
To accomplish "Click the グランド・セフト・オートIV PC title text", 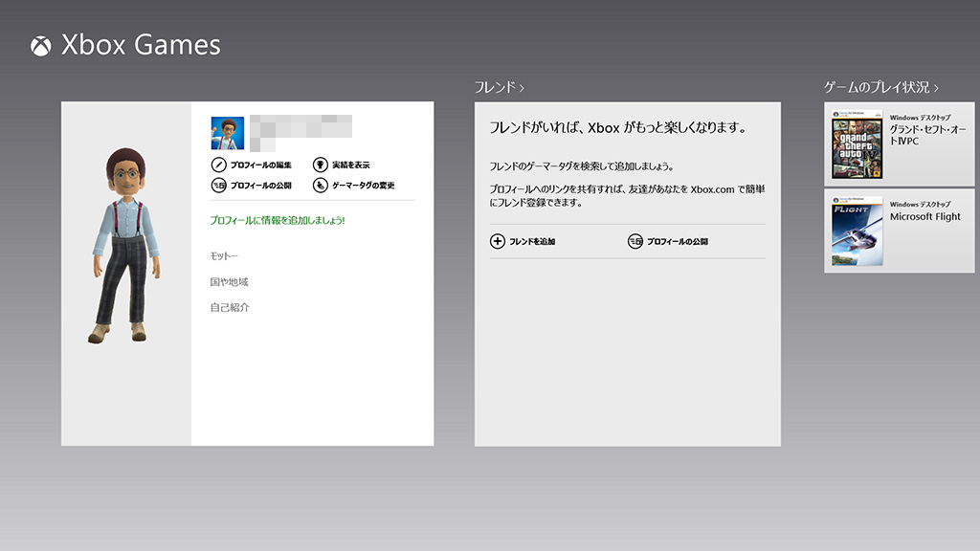I will (x=928, y=135).
